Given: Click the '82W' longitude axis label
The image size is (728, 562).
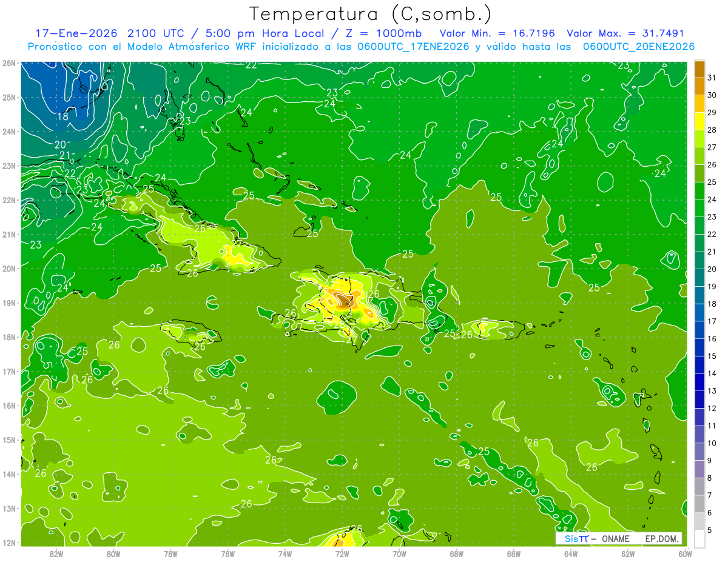Looking at the screenshot, I should (x=56, y=554).
